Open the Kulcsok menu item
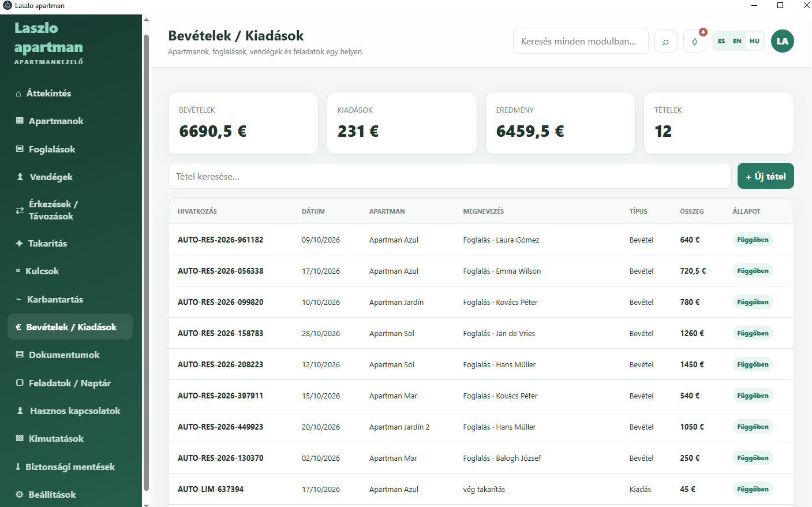Image resolution: width=812 pixels, height=507 pixels. pyautogui.click(x=70, y=271)
